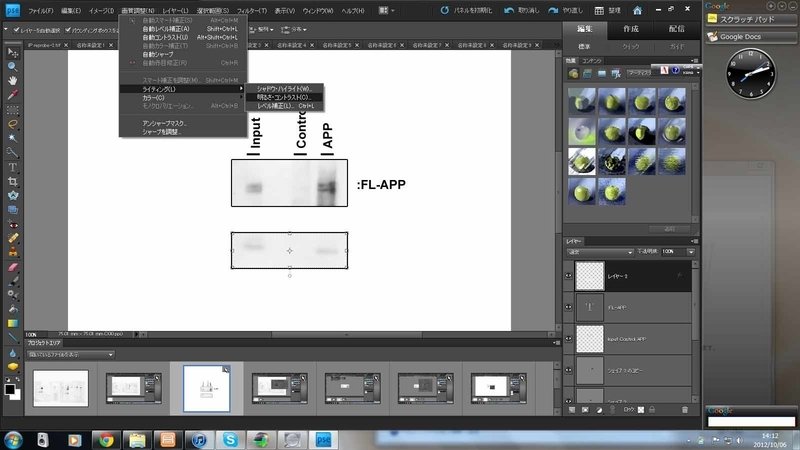
Task: Choose レベル補正 submenu item
Action: pyautogui.click(x=284, y=106)
